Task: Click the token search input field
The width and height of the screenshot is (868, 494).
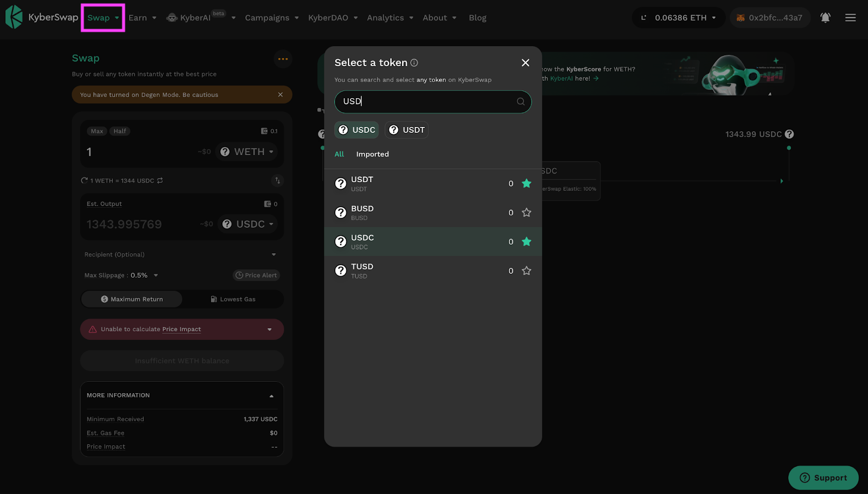Action: (433, 101)
